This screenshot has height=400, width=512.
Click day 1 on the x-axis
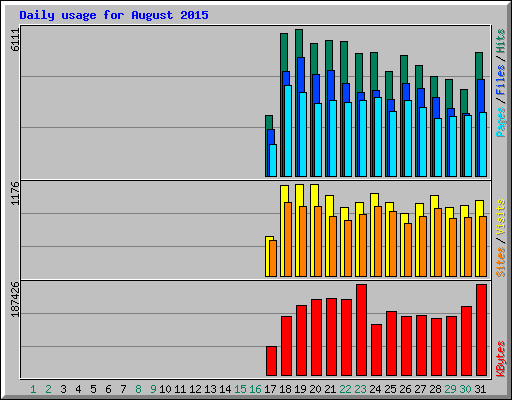coord(33,389)
